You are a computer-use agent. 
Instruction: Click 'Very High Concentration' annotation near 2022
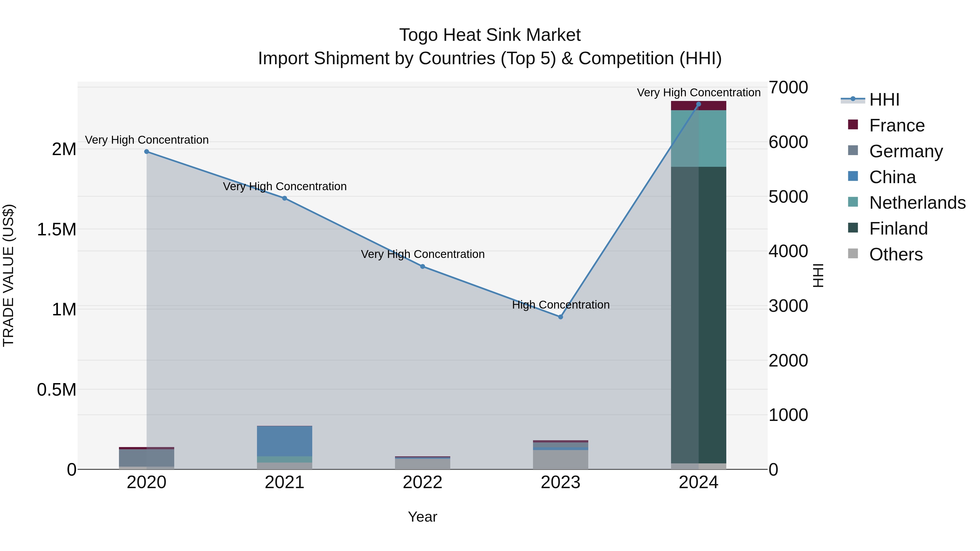coord(423,254)
